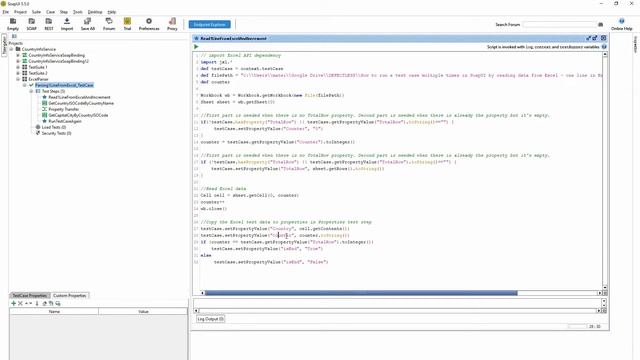640x360 pixels.
Task: Click the Endpoint Explorer button
Action: tap(209, 24)
